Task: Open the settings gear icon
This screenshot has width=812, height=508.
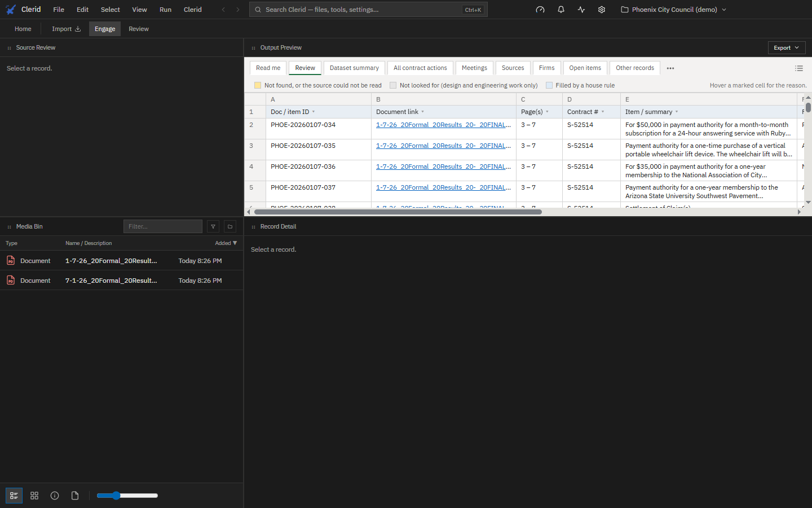Action: [x=602, y=10]
